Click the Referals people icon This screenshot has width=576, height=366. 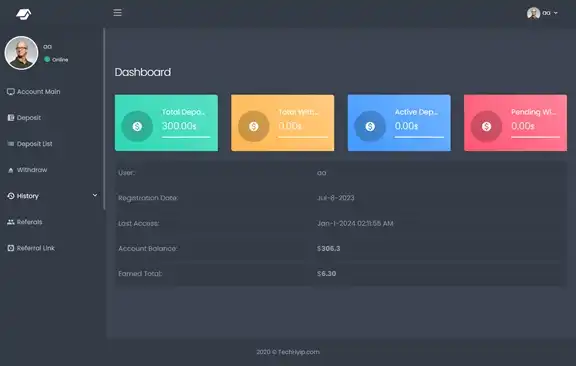point(11,222)
